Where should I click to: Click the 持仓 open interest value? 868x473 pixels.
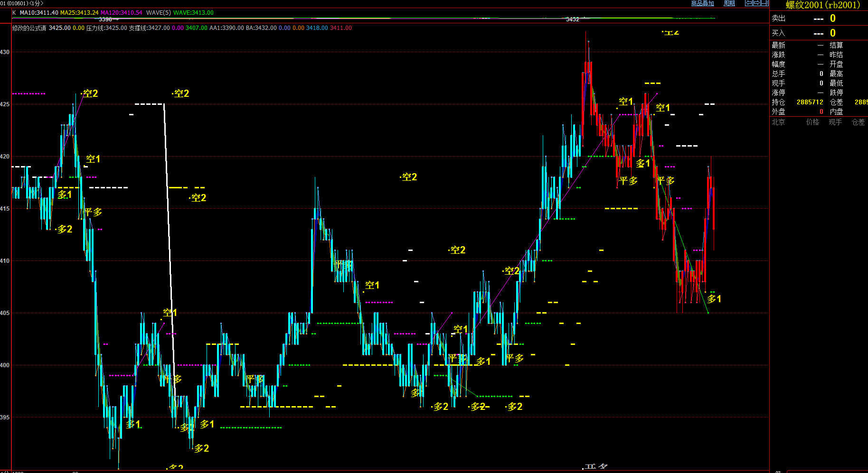click(810, 102)
